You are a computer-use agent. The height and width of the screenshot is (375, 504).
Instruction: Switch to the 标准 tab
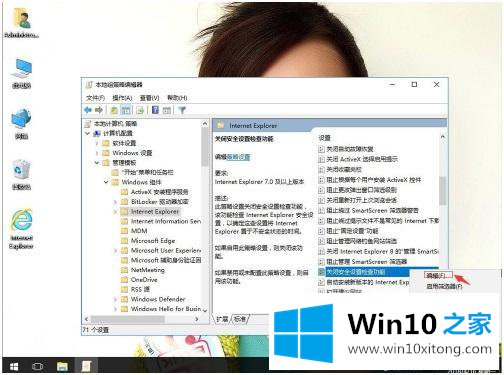click(x=240, y=319)
